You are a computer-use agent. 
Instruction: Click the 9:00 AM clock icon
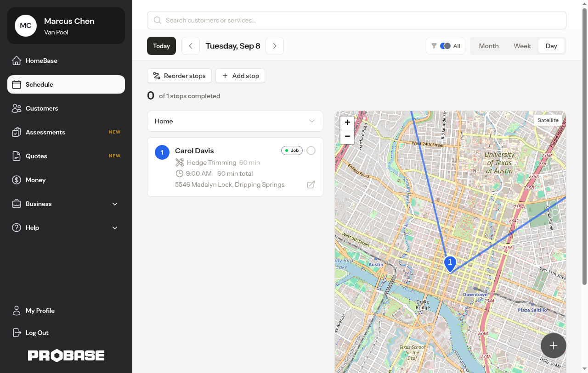(180, 173)
